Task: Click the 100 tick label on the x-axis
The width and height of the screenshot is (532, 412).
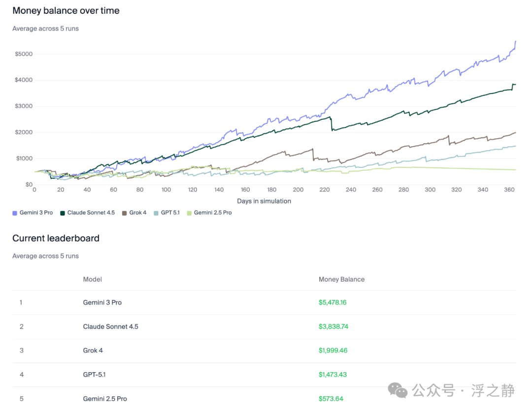Action: pyautogui.click(x=166, y=190)
